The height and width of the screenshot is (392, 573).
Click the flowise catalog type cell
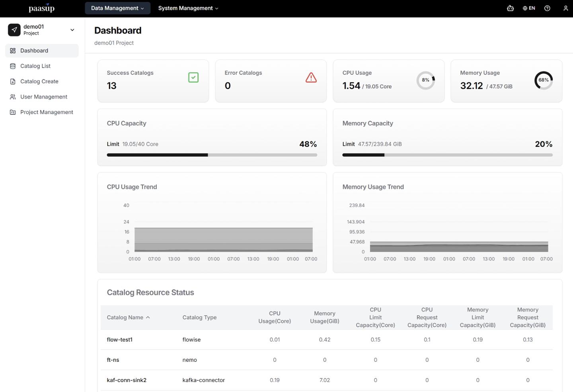[191, 339]
